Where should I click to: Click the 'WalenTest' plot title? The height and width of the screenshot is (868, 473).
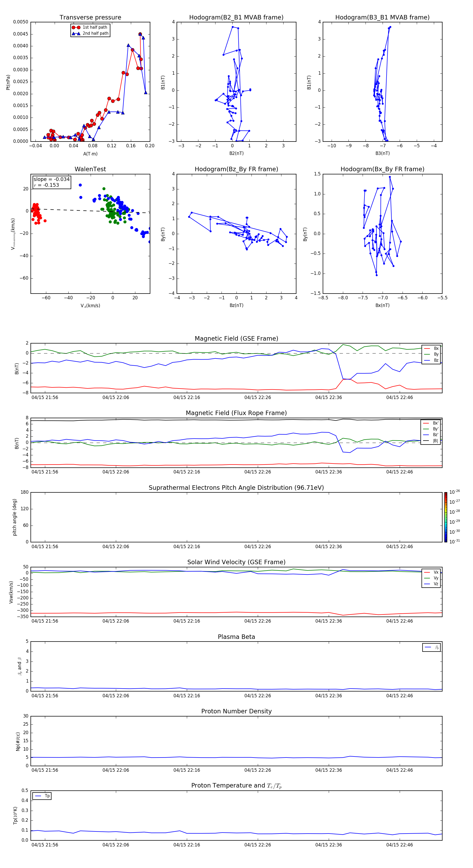(90, 169)
